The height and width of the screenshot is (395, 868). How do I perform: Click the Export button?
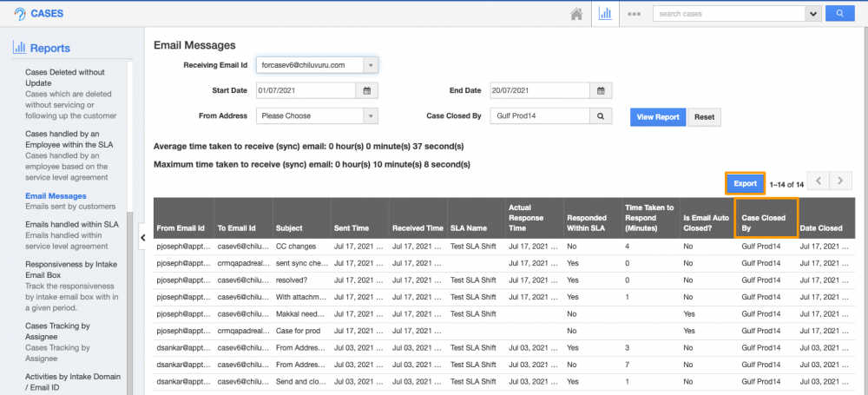pyautogui.click(x=745, y=183)
